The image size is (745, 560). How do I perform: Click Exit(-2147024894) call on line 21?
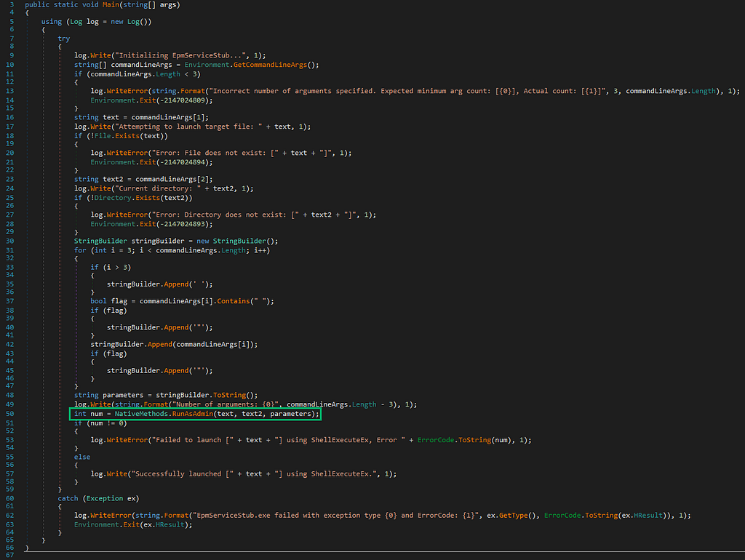176,162
